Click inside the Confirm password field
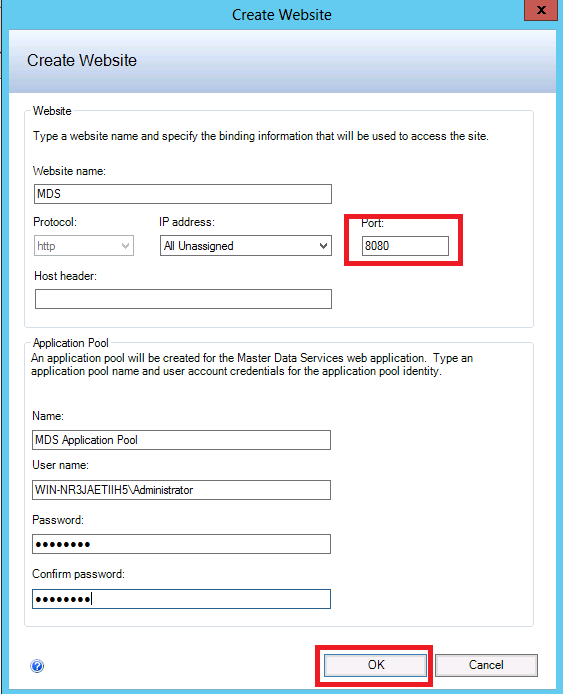 tap(181, 599)
